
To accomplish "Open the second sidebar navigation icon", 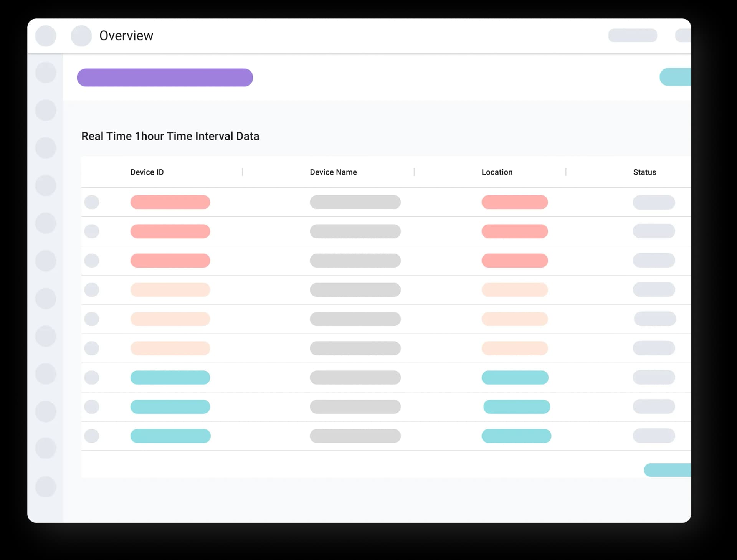I will (46, 109).
